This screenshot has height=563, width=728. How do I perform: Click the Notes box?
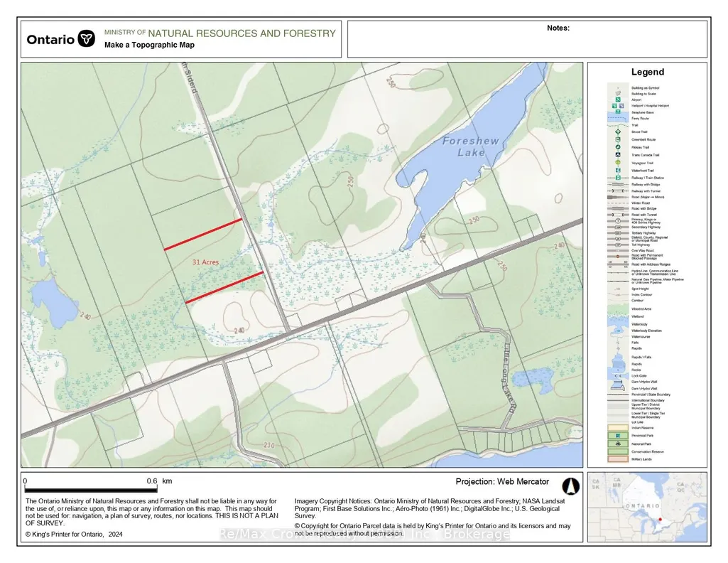528,39
